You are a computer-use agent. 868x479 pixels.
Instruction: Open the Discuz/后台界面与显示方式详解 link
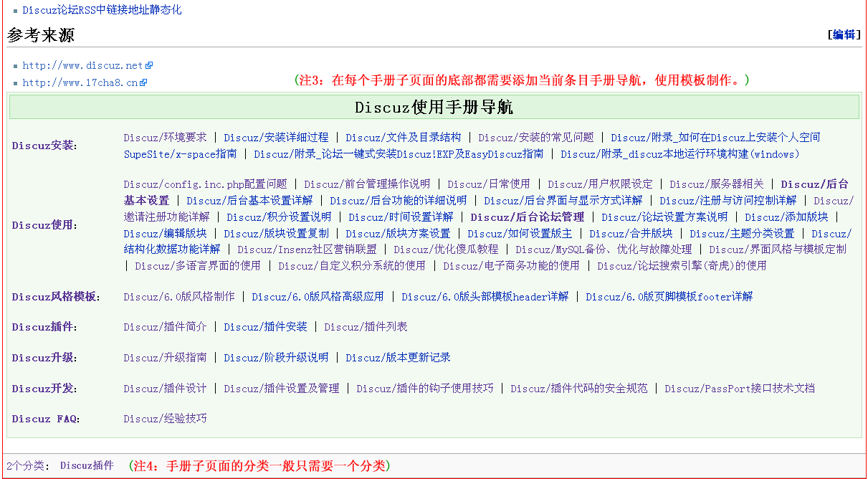tap(563, 200)
